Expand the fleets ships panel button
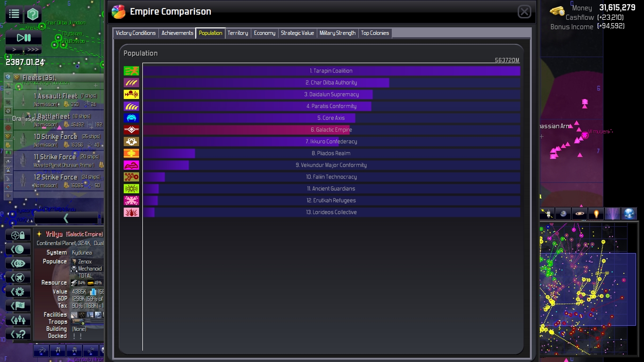This screenshot has height=362, width=644. coord(18,320)
